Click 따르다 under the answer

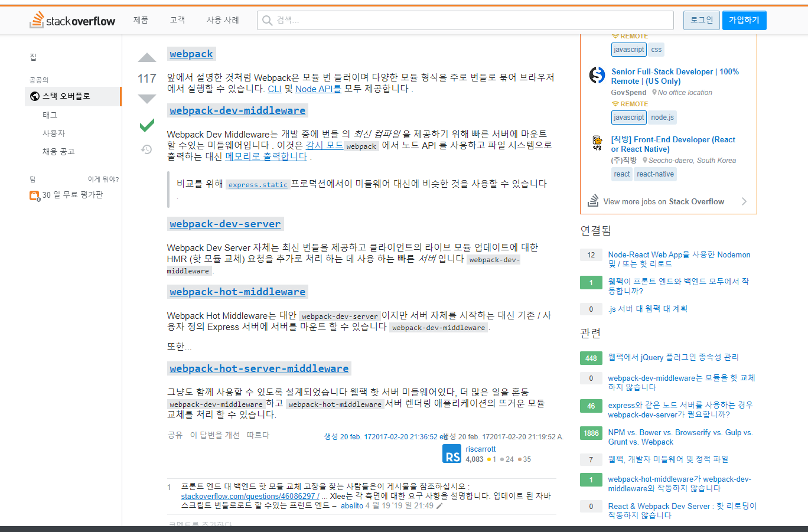pyautogui.click(x=258, y=435)
